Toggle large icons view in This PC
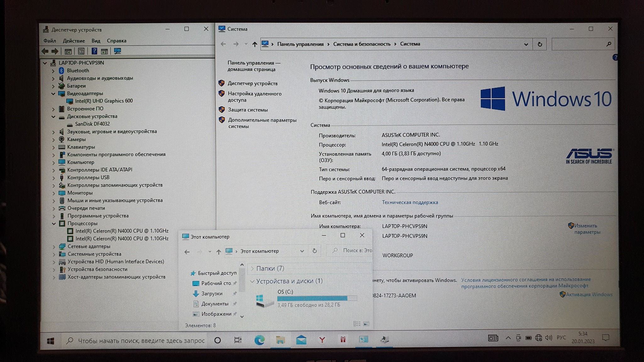The width and height of the screenshot is (644, 362). (366, 324)
